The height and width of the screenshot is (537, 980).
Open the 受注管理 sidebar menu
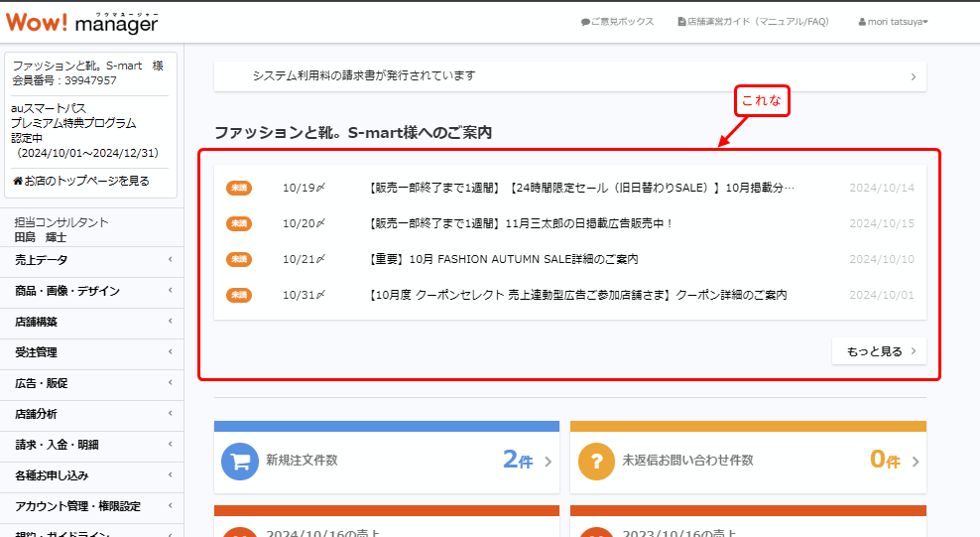coord(91,352)
